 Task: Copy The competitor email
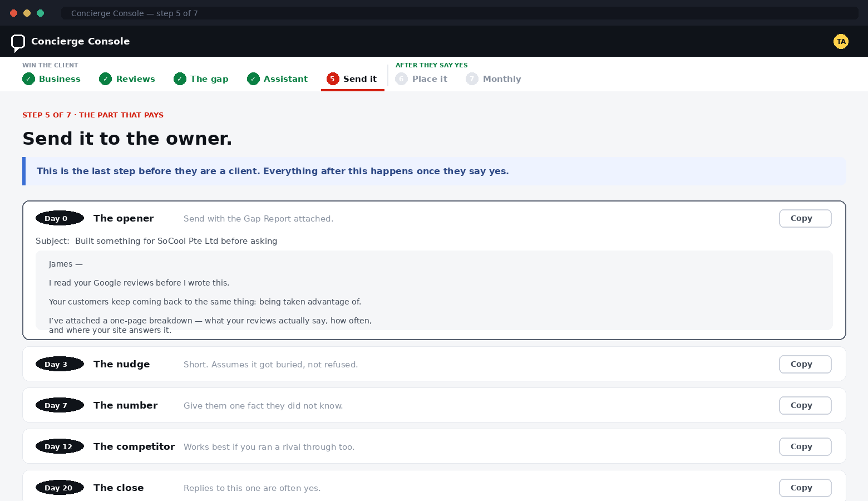pos(805,447)
